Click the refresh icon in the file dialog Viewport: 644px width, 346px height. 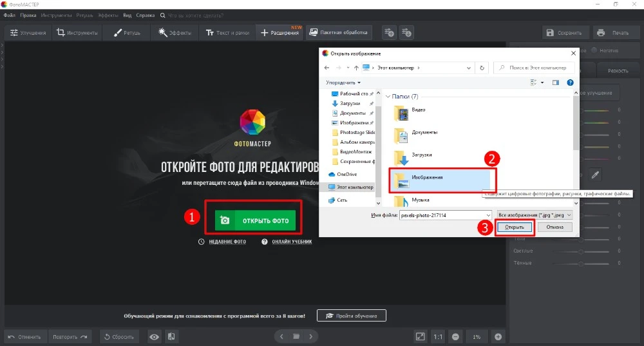pyautogui.click(x=482, y=67)
